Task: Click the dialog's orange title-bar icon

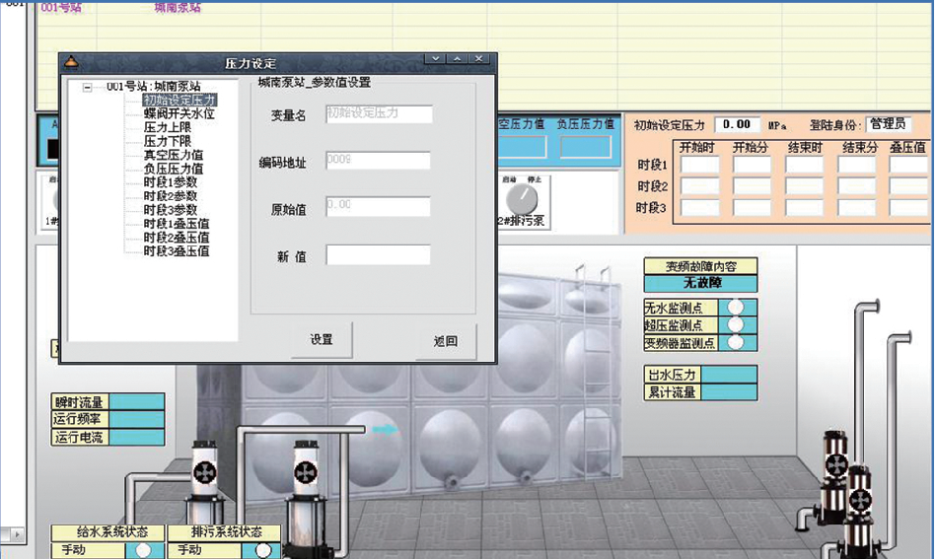Action: pos(70,61)
